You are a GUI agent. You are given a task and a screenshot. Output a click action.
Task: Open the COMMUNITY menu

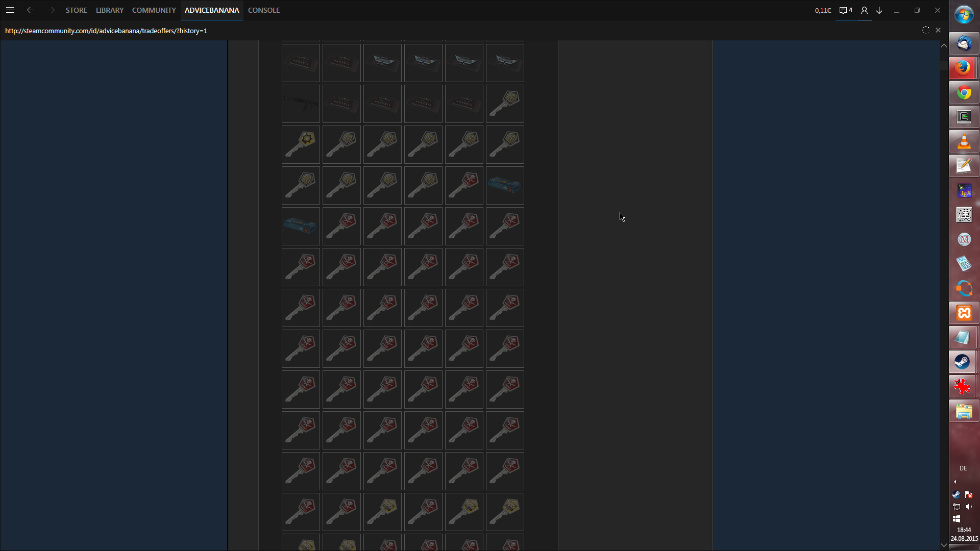coord(154,10)
